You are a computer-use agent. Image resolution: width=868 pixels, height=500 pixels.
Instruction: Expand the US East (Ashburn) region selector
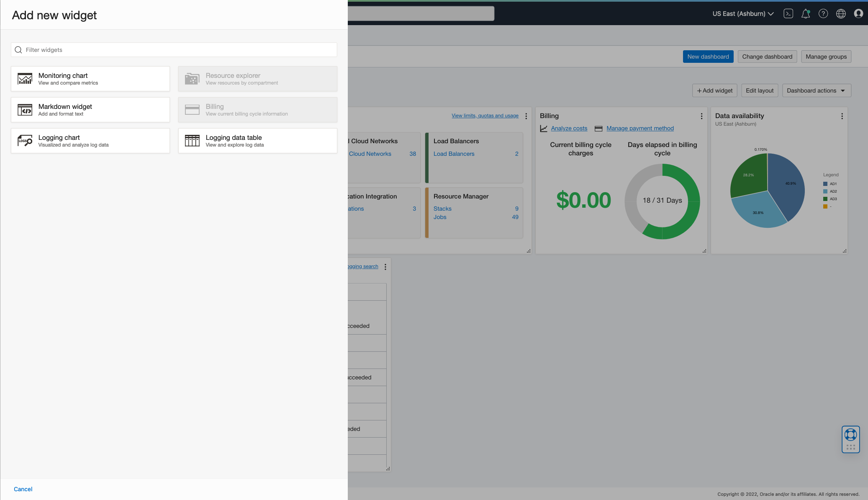(x=743, y=13)
